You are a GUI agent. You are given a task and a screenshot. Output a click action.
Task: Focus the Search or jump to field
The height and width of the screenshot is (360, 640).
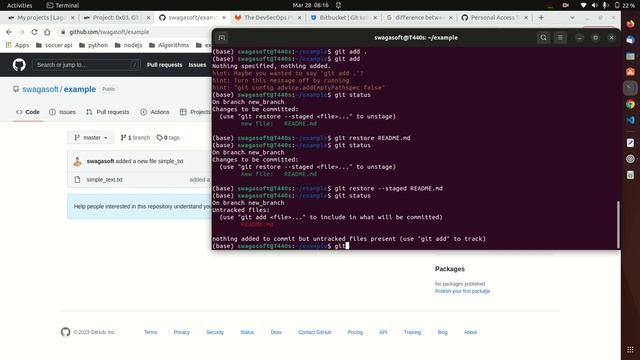point(86,65)
